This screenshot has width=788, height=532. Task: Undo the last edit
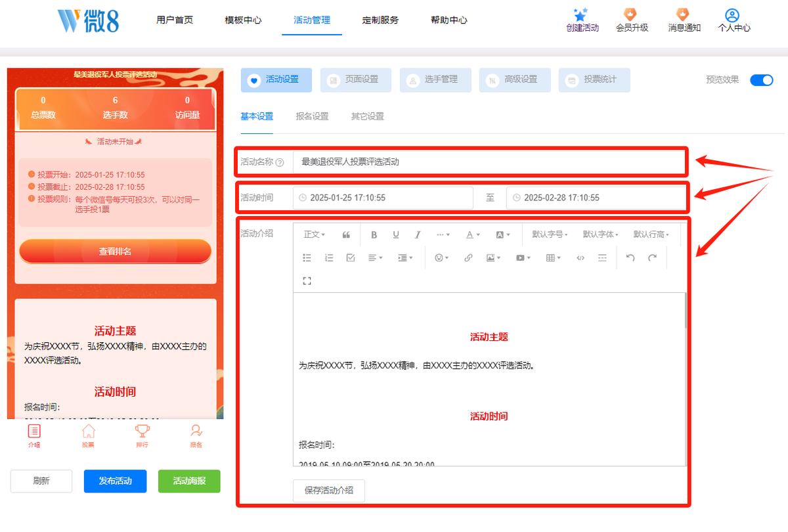pos(630,258)
